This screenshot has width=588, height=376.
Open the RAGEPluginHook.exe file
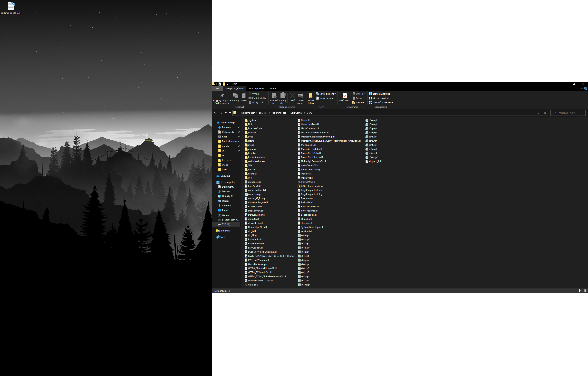[312, 186]
